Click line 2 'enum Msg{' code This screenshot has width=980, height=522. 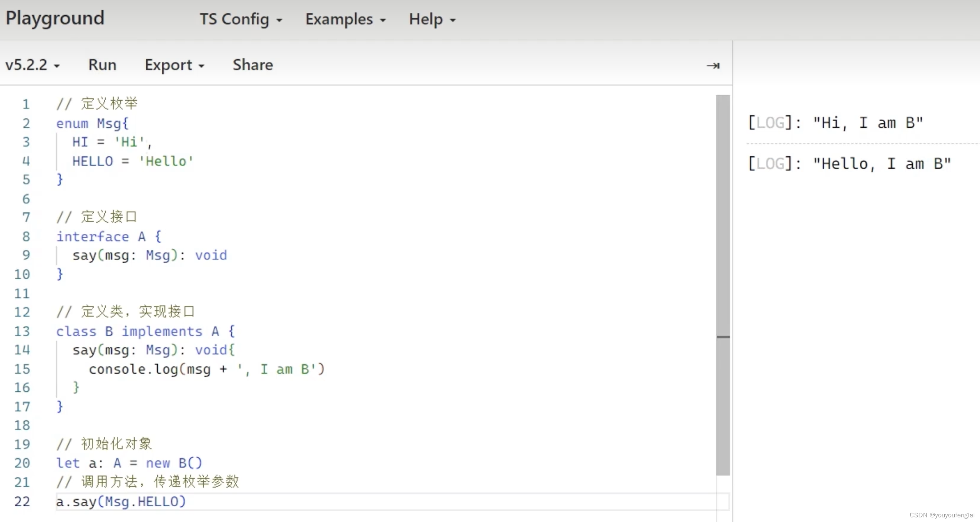click(92, 123)
